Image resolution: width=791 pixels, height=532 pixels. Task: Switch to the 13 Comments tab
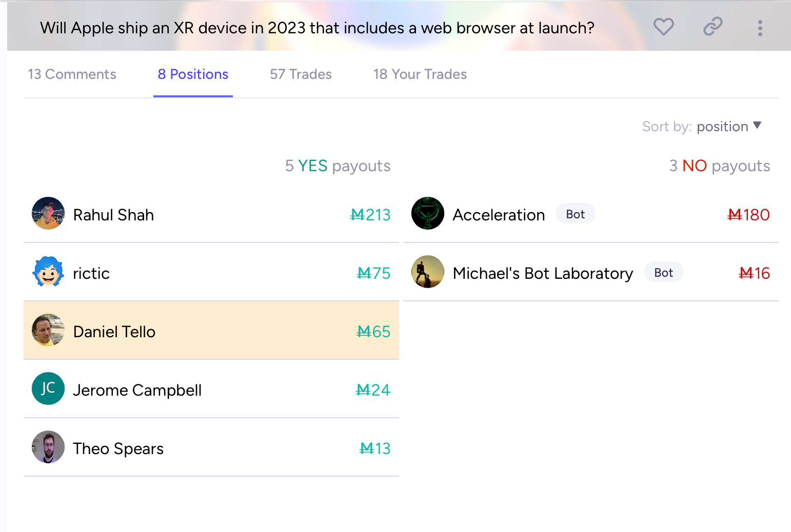(x=72, y=74)
